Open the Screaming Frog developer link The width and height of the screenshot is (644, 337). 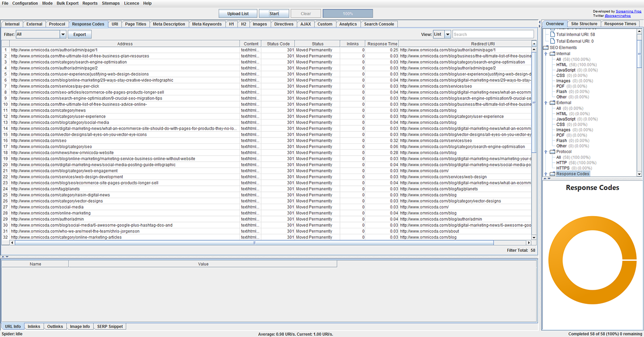click(628, 11)
